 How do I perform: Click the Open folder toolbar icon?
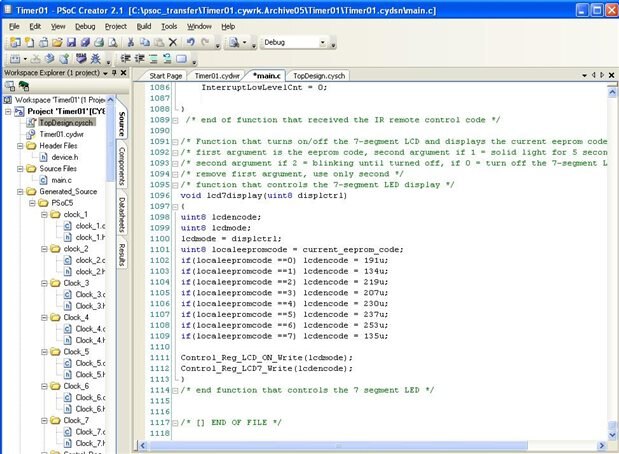click(57, 43)
